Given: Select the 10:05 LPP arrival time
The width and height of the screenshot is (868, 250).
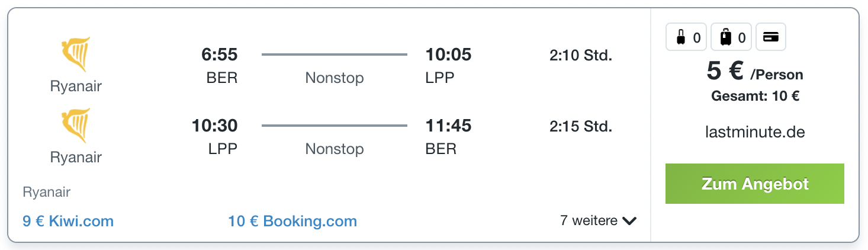Looking at the screenshot, I should click(448, 55).
